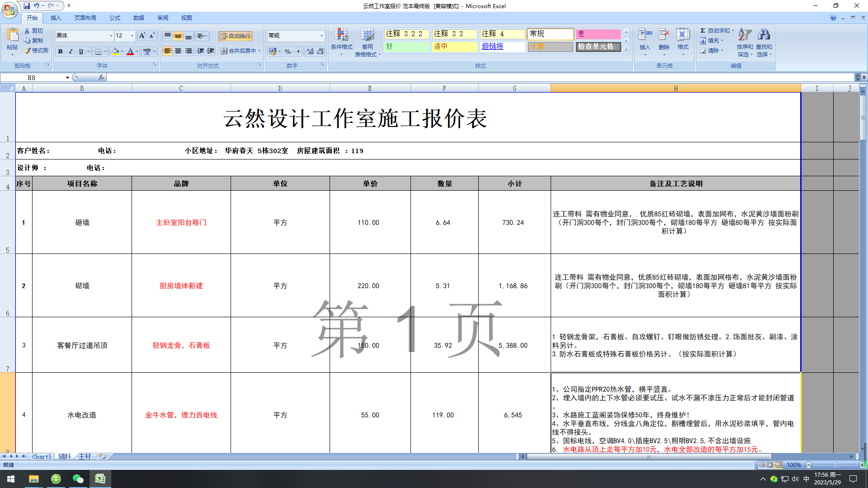Open the 页面布局 ribbon tab
Viewport: 868px width, 488px height.
pyautogui.click(x=85, y=18)
